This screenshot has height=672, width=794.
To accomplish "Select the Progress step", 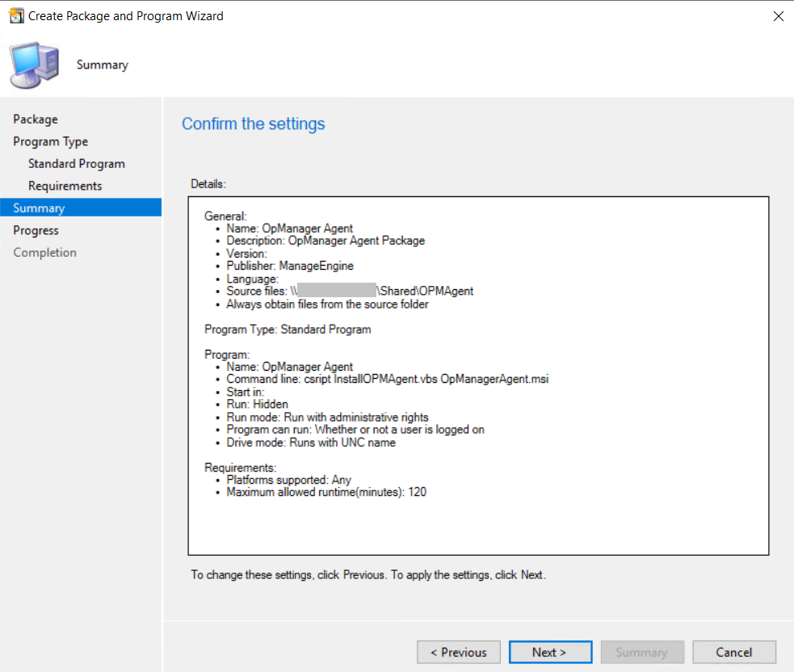I will pyautogui.click(x=36, y=230).
